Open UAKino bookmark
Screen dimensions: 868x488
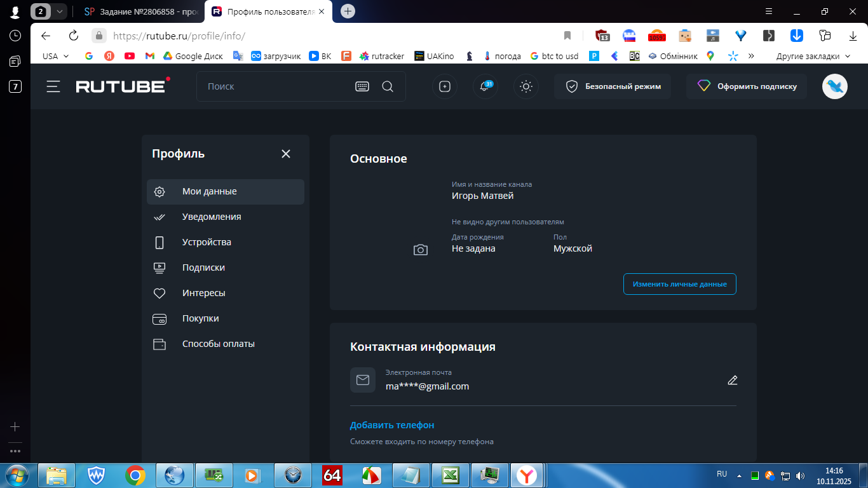434,56
